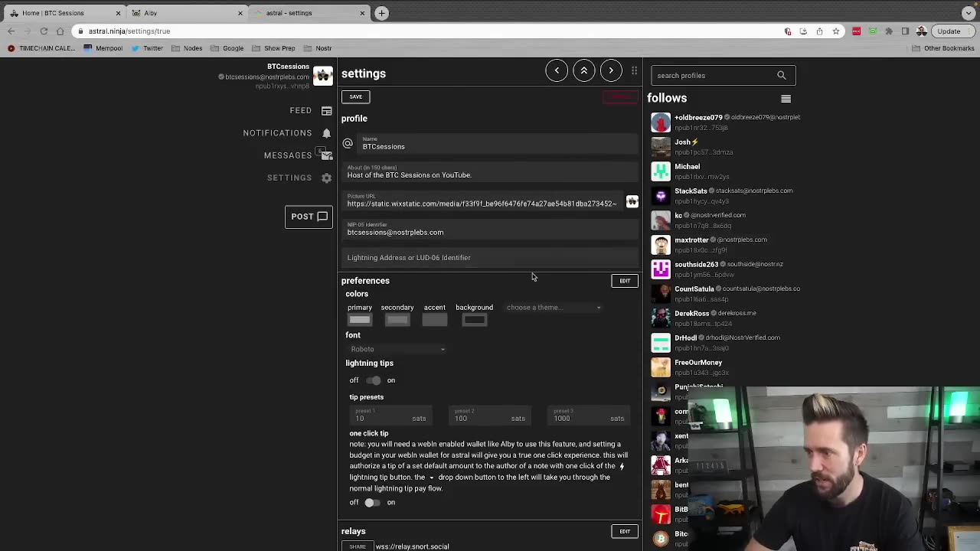Click BTCsessions avatar in sidebar
Viewport: 980px width, 551px height.
point(323,75)
